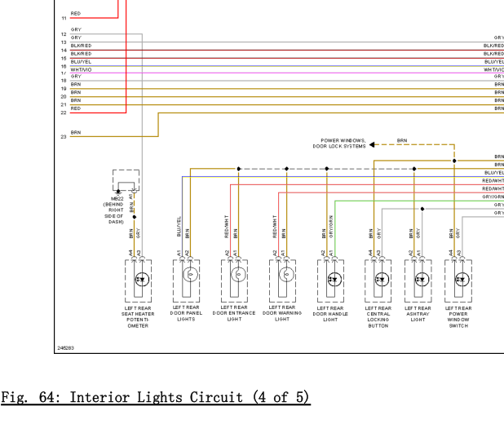
Task: Select the 'LEFT REAR DOOR ENTRANCE LIGHT' label
Action: tap(234, 313)
